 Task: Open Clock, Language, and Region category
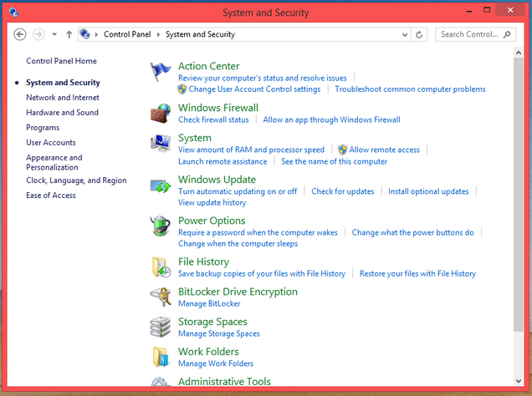point(76,180)
